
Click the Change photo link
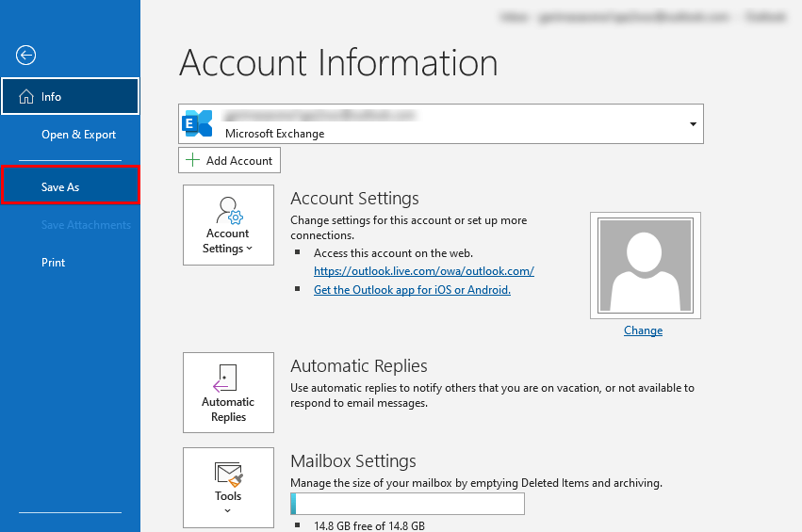[643, 330]
